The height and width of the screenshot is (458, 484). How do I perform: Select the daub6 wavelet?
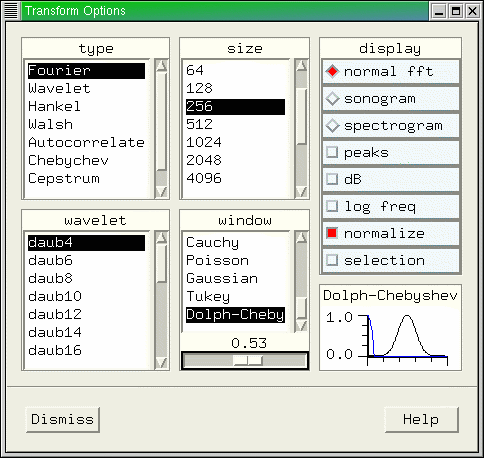tap(86, 261)
